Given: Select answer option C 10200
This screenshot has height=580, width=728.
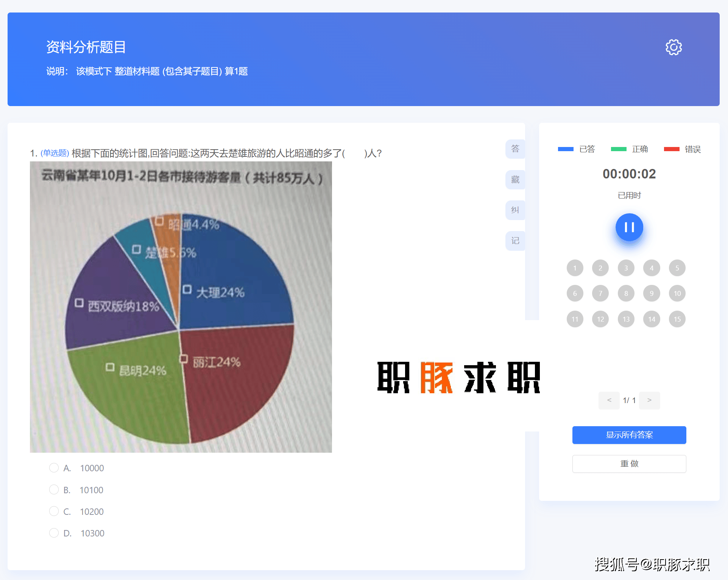Looking at the screenshot, I should pos(54,511).
